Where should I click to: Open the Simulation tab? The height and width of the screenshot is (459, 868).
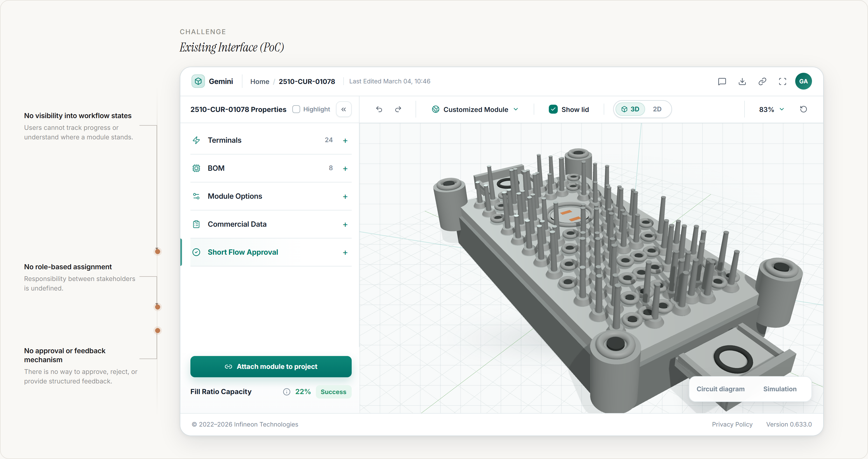[780, 389]
